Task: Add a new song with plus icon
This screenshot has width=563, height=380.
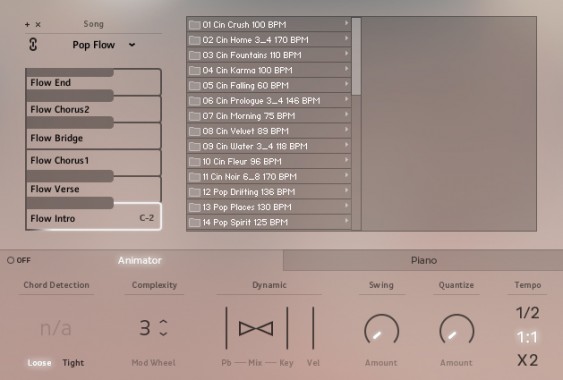Action: coord(27,24)
